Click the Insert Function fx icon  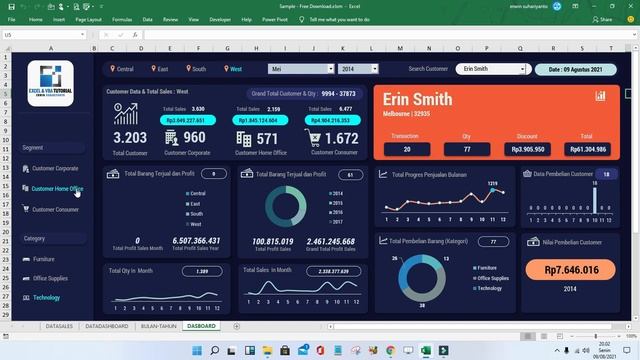[135, 35]
